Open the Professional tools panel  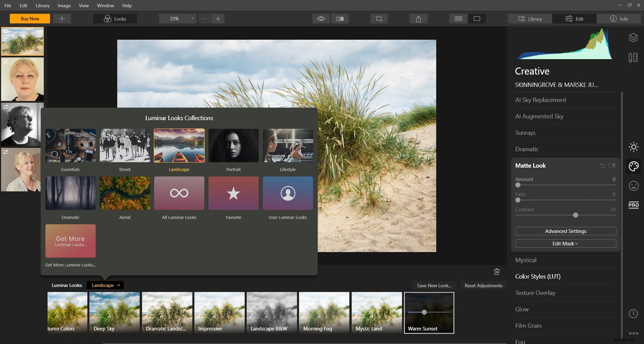coord(633,205)
